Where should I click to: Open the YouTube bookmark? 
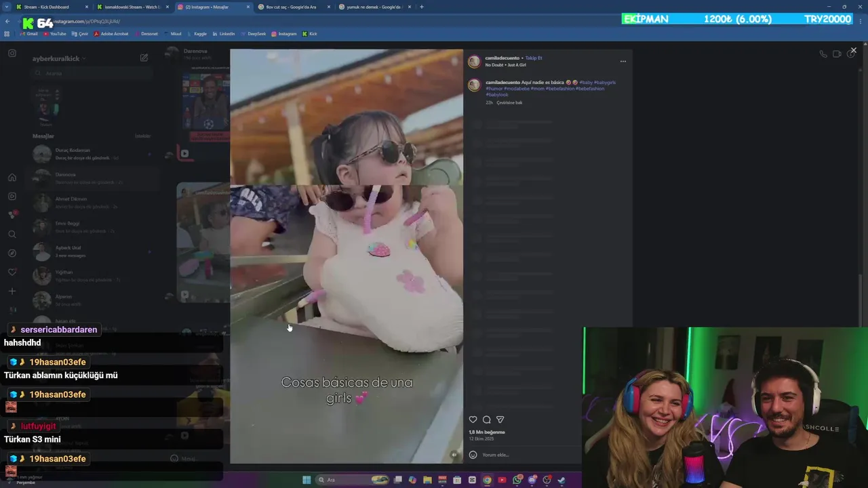click(55, 34)
